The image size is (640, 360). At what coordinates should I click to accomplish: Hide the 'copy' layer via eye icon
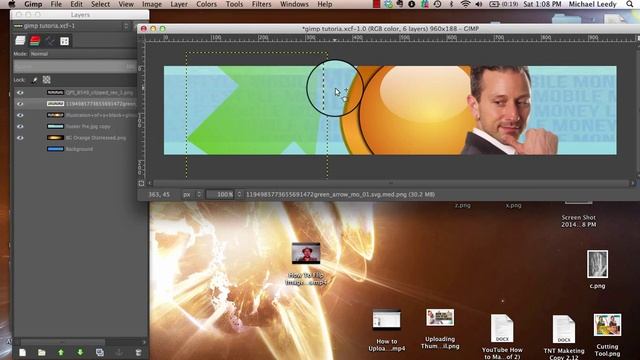click(x=20, y=127)
